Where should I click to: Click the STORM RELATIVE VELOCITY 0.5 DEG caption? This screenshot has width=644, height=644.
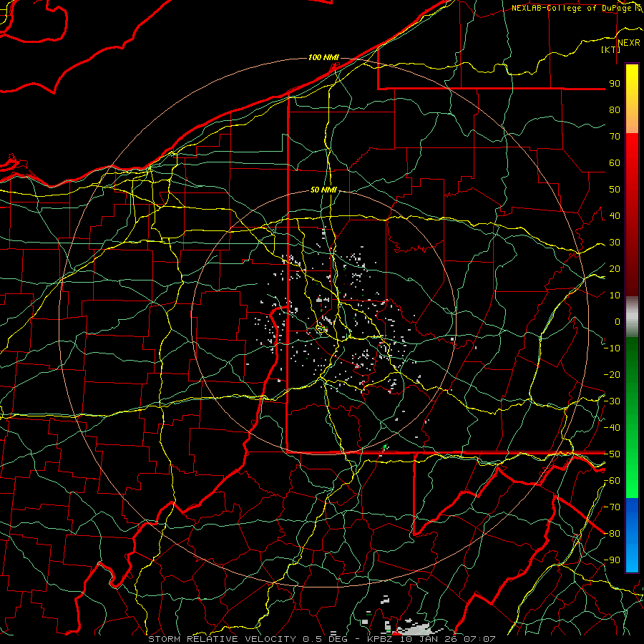pyautogui.click(x=248, y=639)
